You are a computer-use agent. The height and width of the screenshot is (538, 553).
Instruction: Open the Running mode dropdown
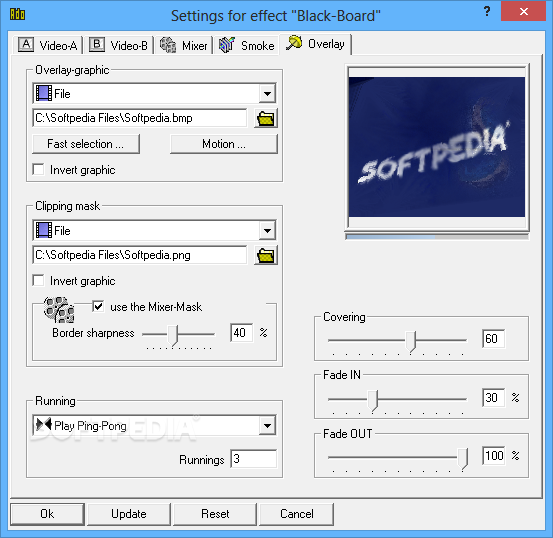[267, 425]
